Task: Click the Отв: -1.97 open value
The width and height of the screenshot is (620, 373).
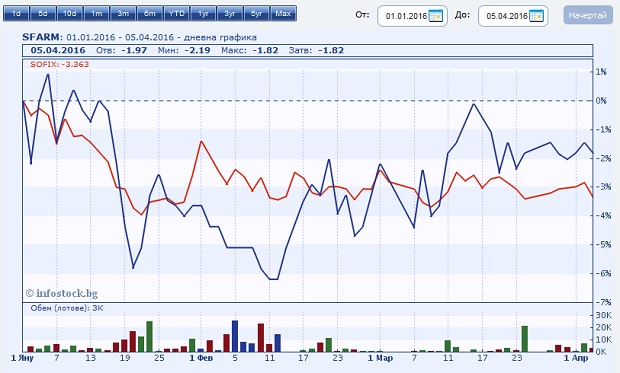Action: click(121, 51)
